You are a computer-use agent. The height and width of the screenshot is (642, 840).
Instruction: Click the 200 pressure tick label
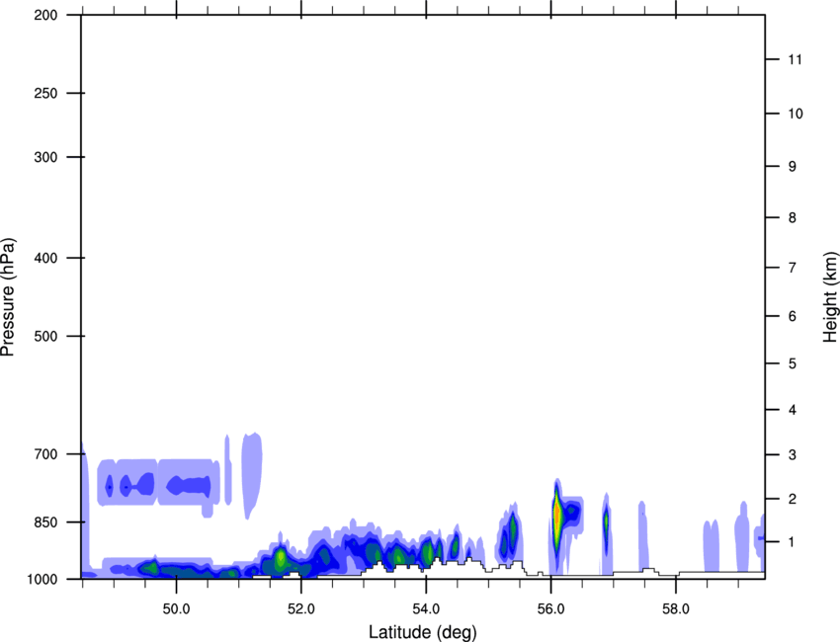click(x=45, y=15)
